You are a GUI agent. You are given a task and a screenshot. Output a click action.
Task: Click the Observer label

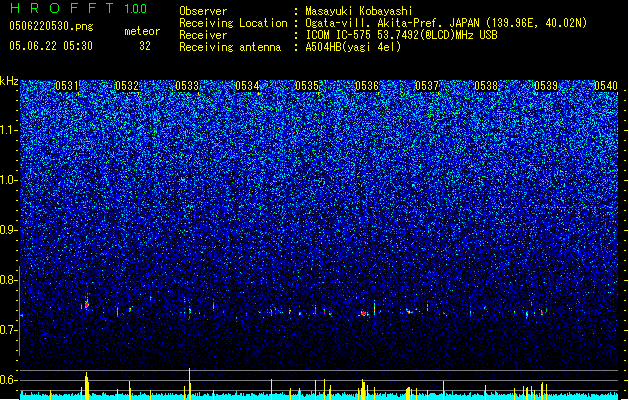(x=203, y=11)
